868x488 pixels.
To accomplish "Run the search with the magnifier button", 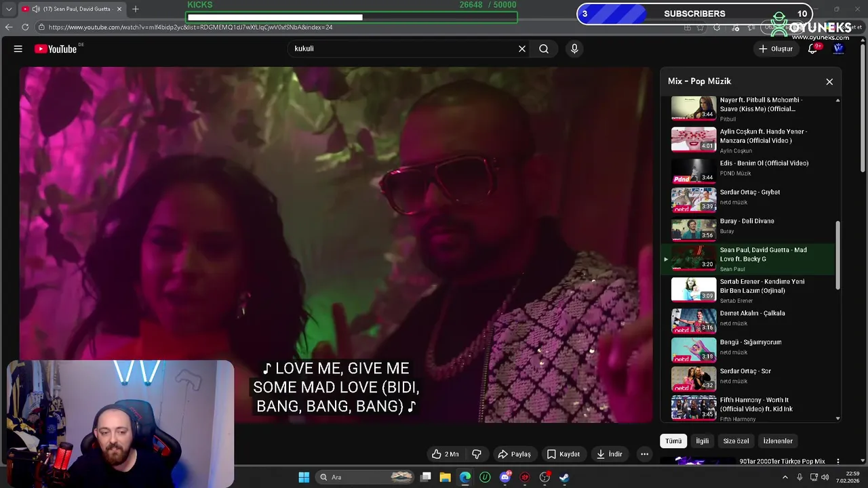I will 544,49.
